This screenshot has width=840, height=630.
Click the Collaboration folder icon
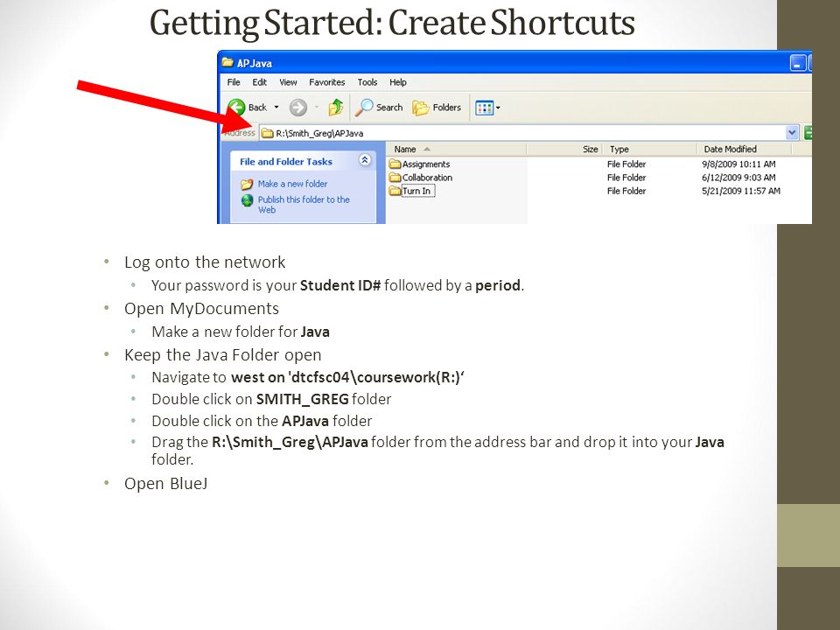coord(395,178)
